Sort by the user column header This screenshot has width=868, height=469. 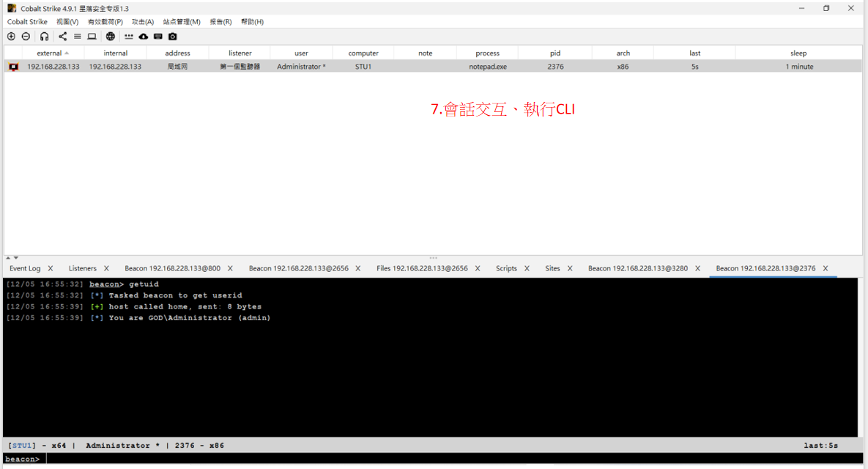[x=302, y=53]
